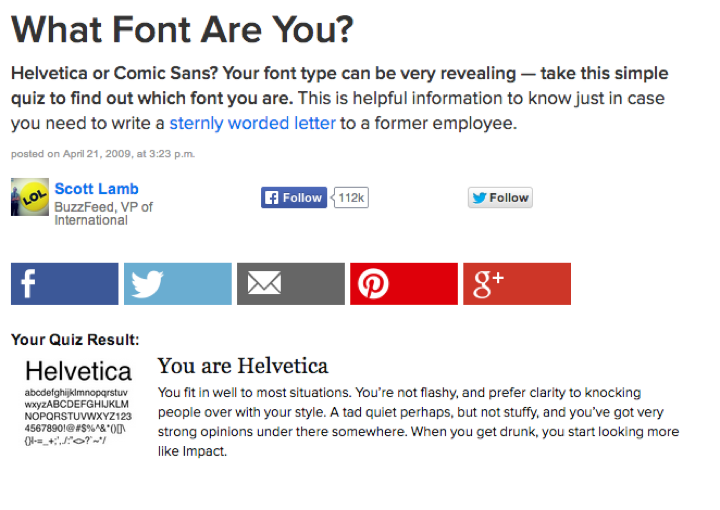The width and height of the screenshot is (720, 510).
Task: Click the You are Helvetica heading
Action: 243,366
